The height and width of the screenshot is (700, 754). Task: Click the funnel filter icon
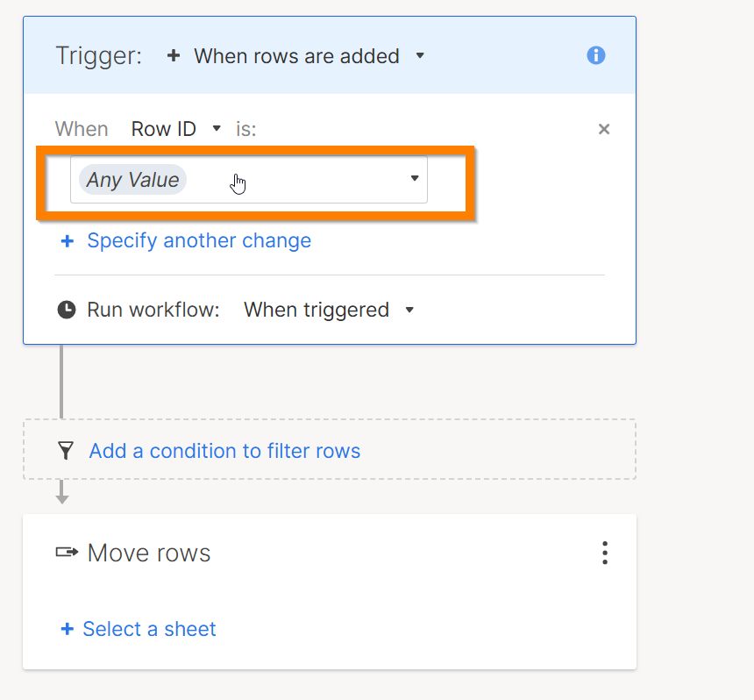66,451
